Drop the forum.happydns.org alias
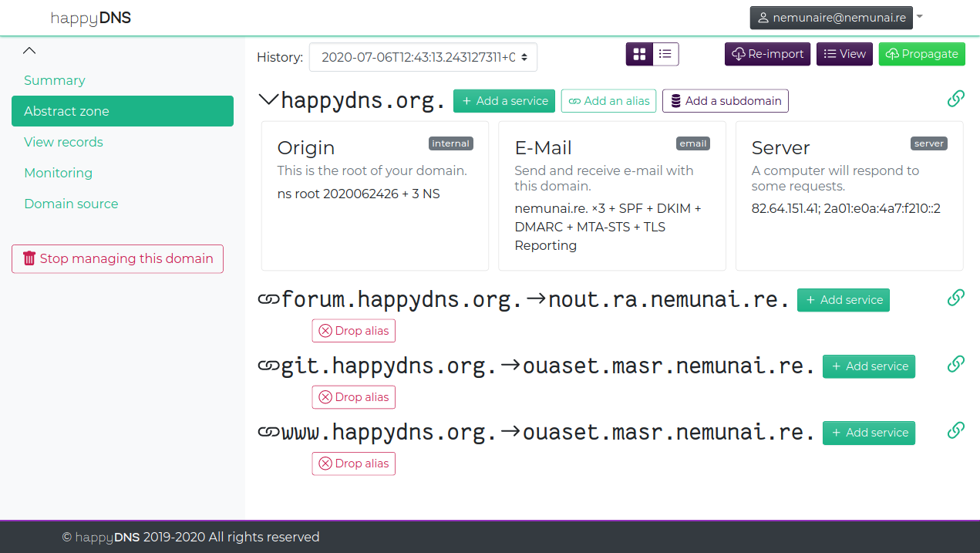Screen dimensions: 980x553 pyautogui.click(x=353, y=331)
